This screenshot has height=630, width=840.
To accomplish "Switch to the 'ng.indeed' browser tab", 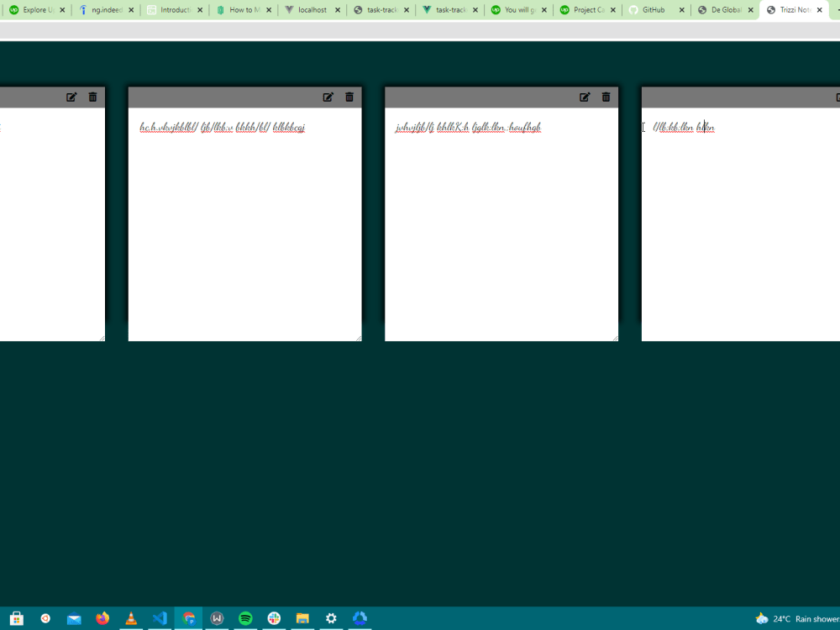I will pyautogui.click(x=107, y=9).
